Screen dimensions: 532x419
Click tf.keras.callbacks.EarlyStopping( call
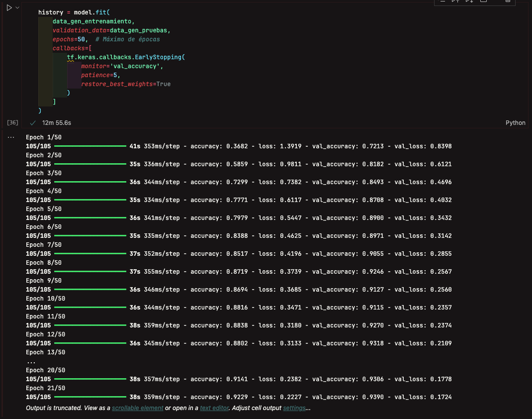(x=126, y=57)
